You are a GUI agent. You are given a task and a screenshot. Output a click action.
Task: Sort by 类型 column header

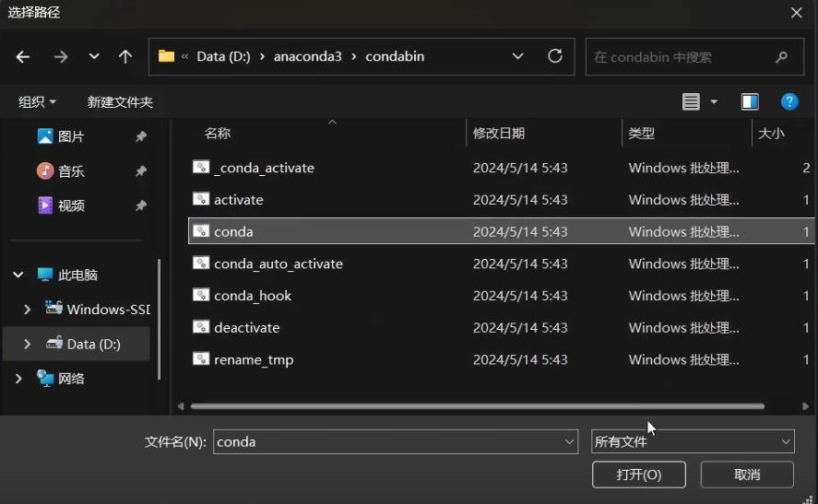(x=642, y=134)
